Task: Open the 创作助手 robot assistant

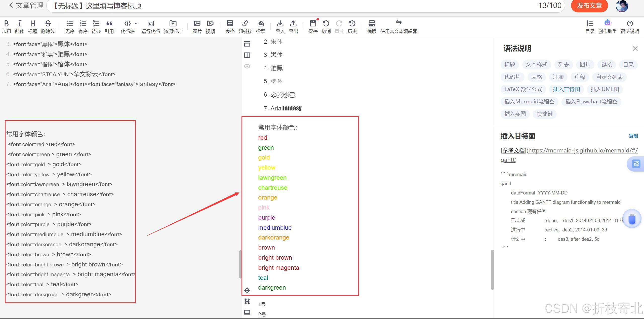Action: point(607,23)
